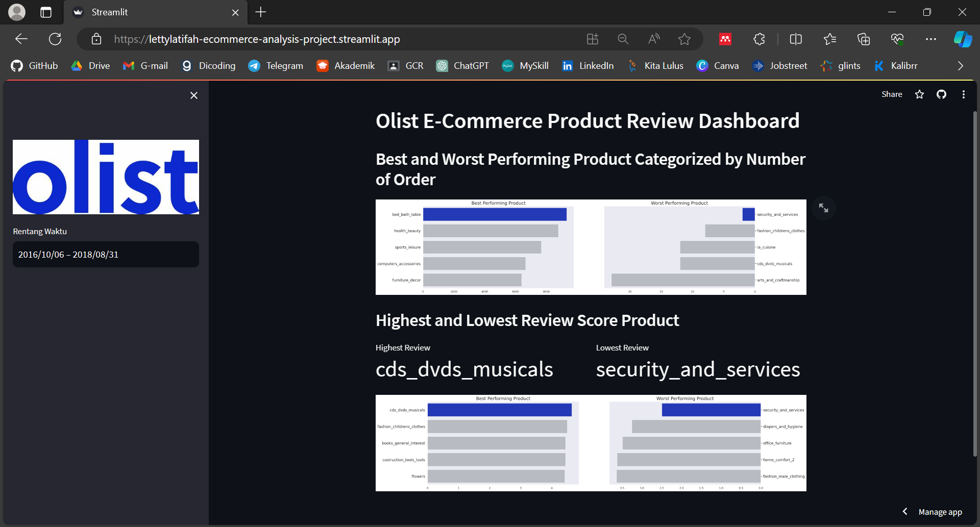The image size is (980, 527).
Task: Open Drive bookmark
Action: [91, 66]
